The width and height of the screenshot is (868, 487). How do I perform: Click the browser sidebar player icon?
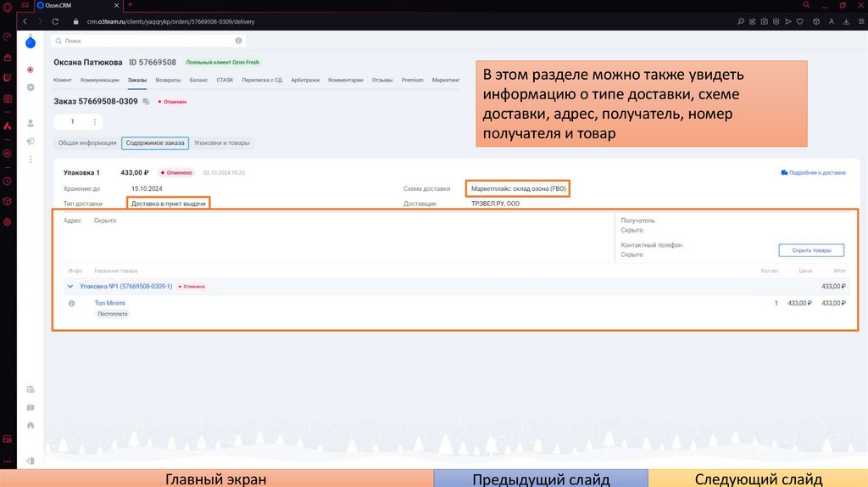coord(7,154)
